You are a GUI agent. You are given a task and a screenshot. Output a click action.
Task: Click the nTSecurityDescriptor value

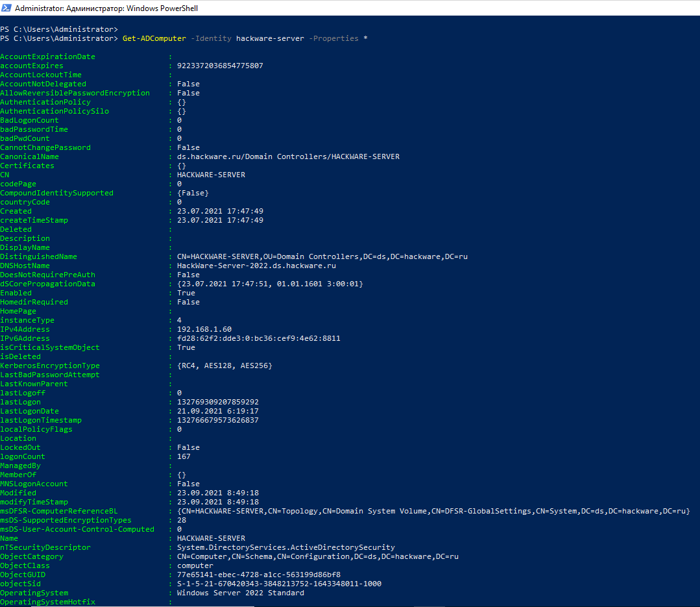tap(285, 547)
